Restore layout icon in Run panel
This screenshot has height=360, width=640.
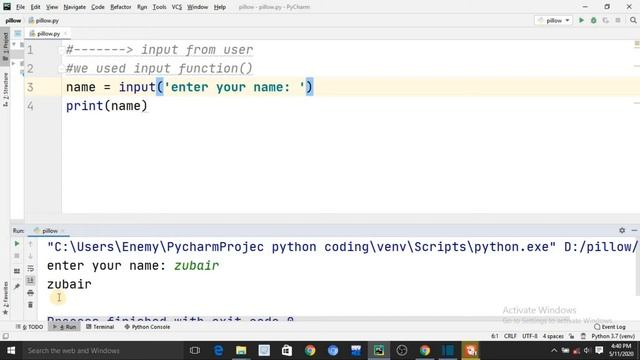point(17,271)
